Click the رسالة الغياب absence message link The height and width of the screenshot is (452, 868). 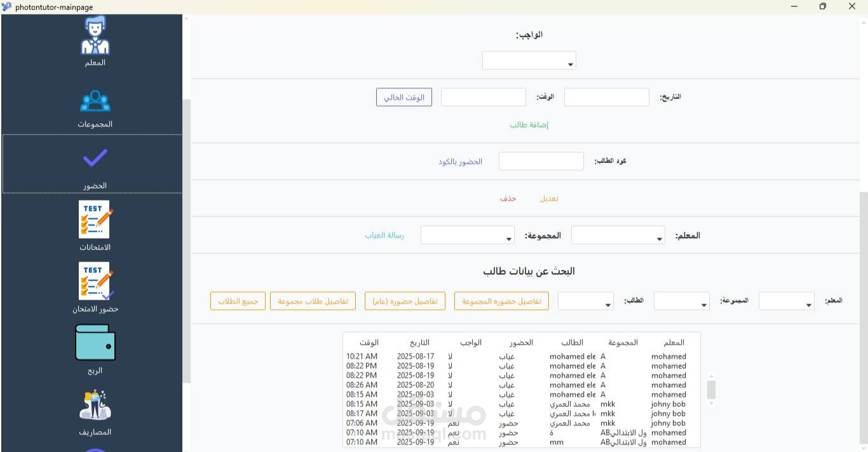[x=384, y=236]
